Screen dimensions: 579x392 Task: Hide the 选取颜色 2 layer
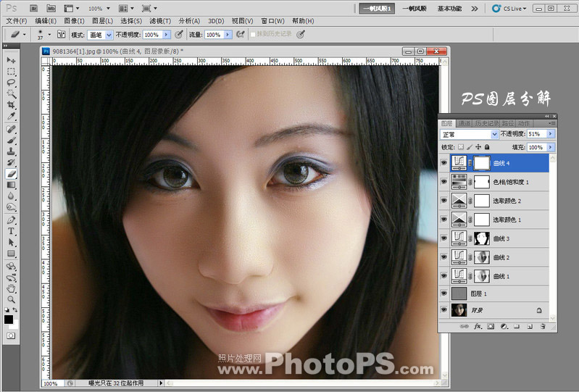click(443, 201)
